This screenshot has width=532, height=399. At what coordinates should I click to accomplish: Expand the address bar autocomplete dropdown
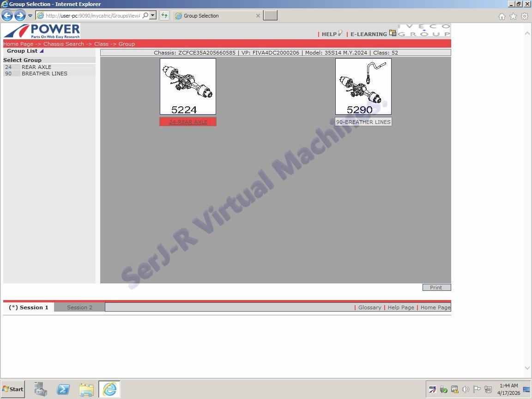153,16
